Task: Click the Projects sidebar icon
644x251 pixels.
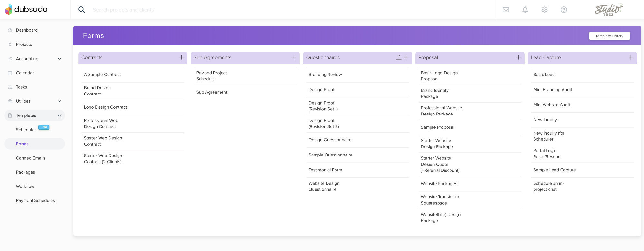Action: (10, 45)
